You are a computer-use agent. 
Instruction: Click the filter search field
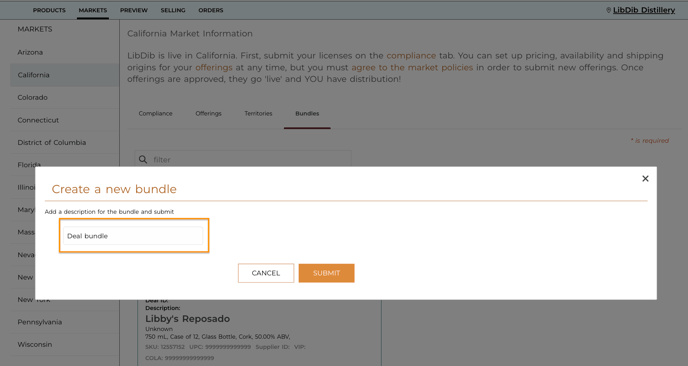point(243,159)
